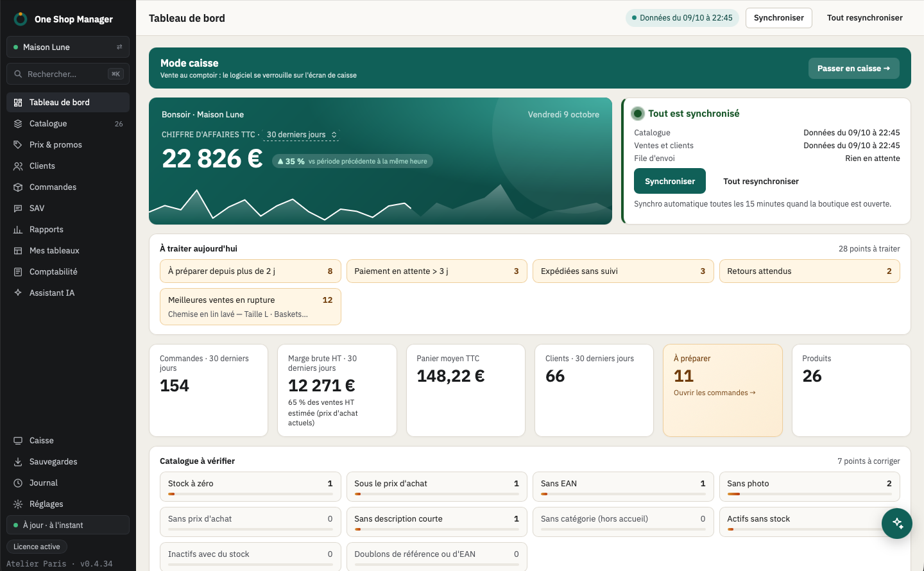Click Tout resynchroniser in the sync card
This screenshot has height=571, width=924.
[x=761, y=182]
